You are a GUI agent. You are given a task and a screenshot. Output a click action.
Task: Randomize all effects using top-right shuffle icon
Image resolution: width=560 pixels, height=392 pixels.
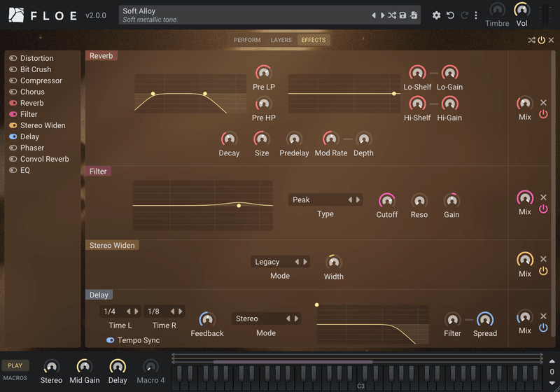click(x=531, y=41)
